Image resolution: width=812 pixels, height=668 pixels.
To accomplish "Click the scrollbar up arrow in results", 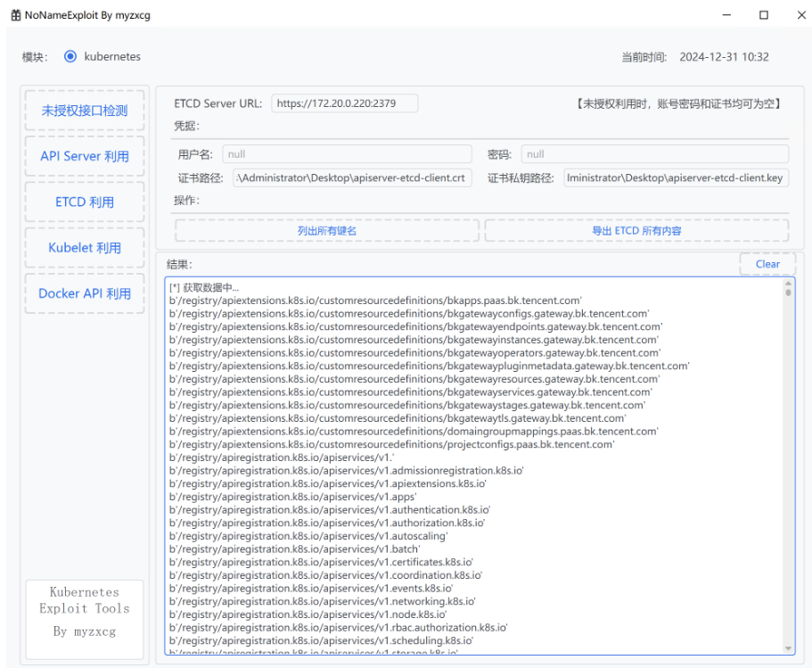I will point(788,283).
